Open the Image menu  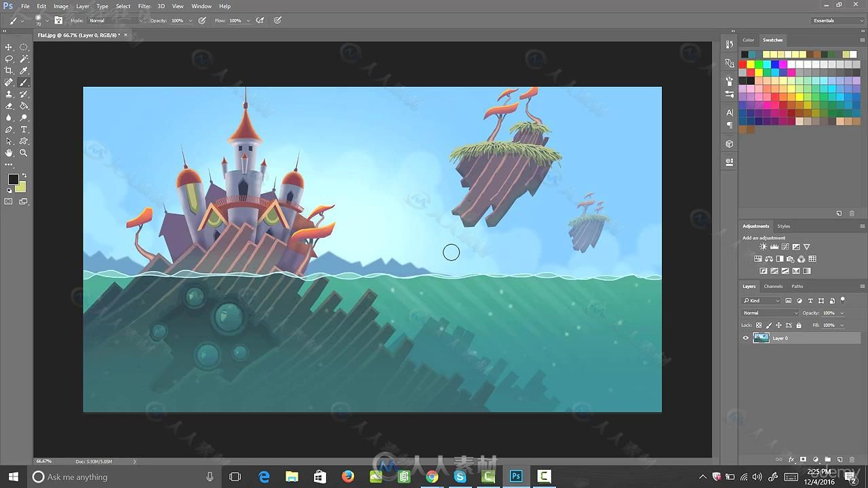61,6
